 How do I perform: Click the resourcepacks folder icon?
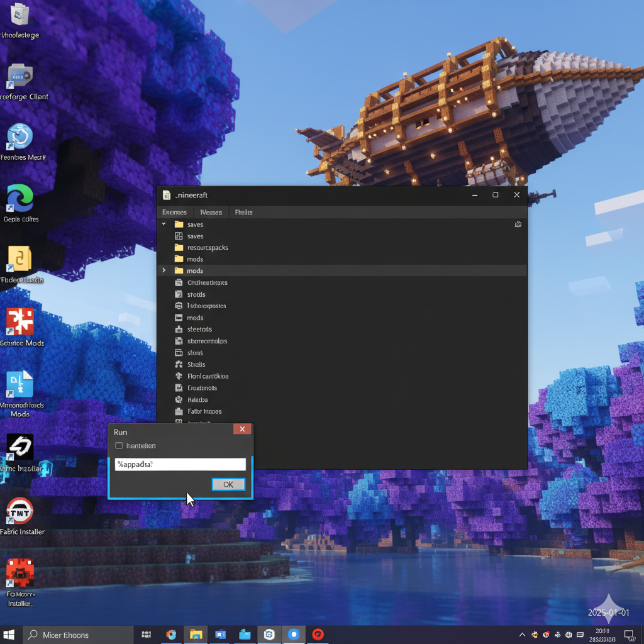point(179,248)
